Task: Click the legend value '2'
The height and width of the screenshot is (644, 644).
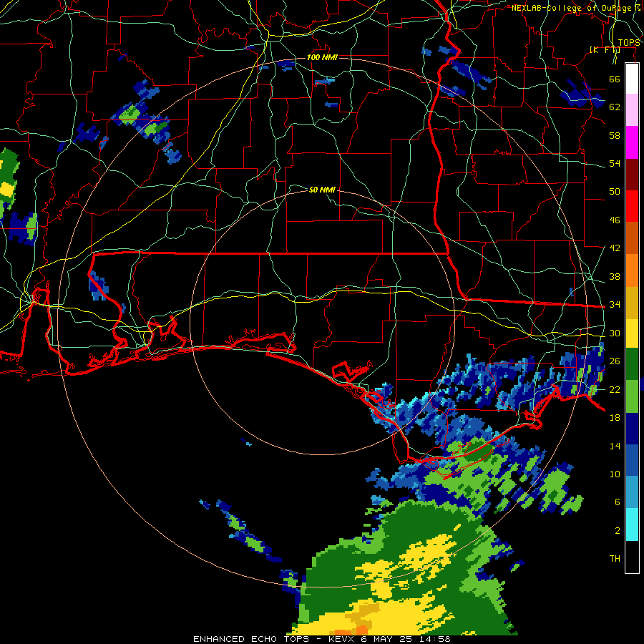Action: pyautogui.click(x=617, y=531)
